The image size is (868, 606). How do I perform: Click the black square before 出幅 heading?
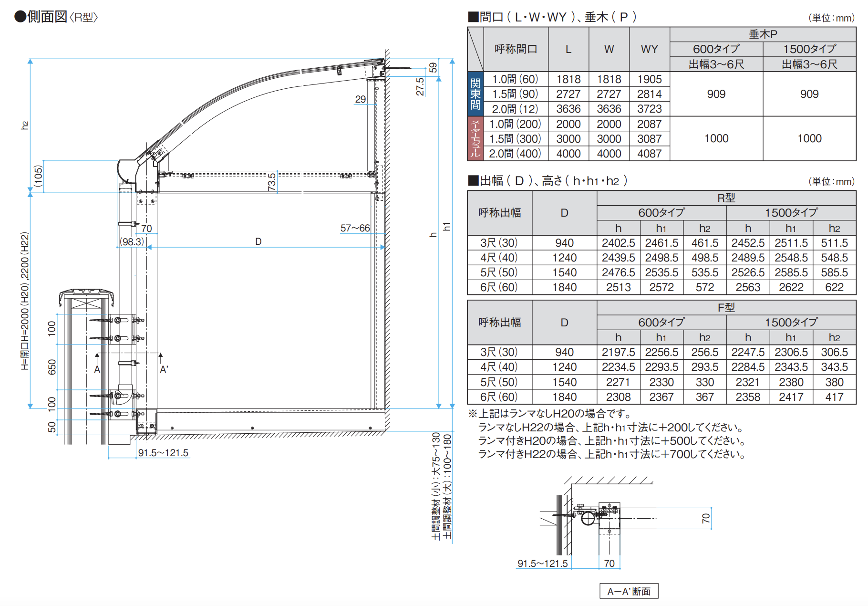coord(473,181)
